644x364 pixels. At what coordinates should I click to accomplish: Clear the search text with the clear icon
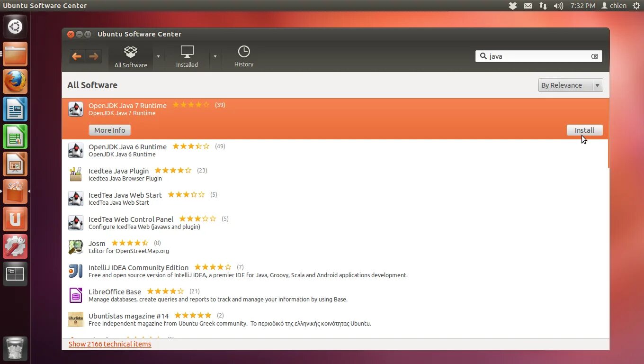point(594,56)
